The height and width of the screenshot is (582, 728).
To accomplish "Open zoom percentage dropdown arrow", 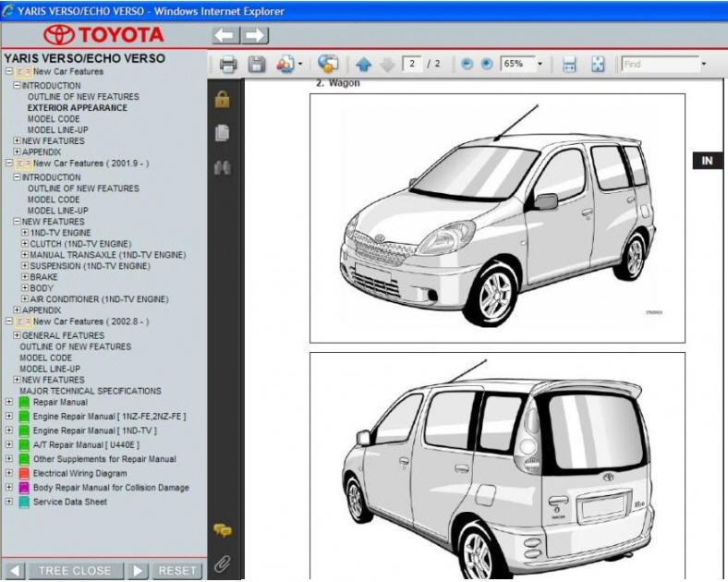I will coord(540,64).
